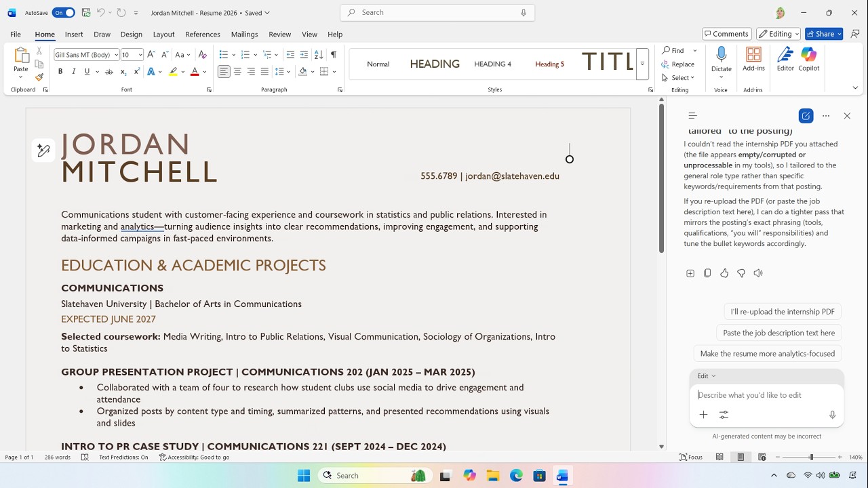Screen dimensions: 868x488
Task: Switch to the References tab
Action: point(202,34)
